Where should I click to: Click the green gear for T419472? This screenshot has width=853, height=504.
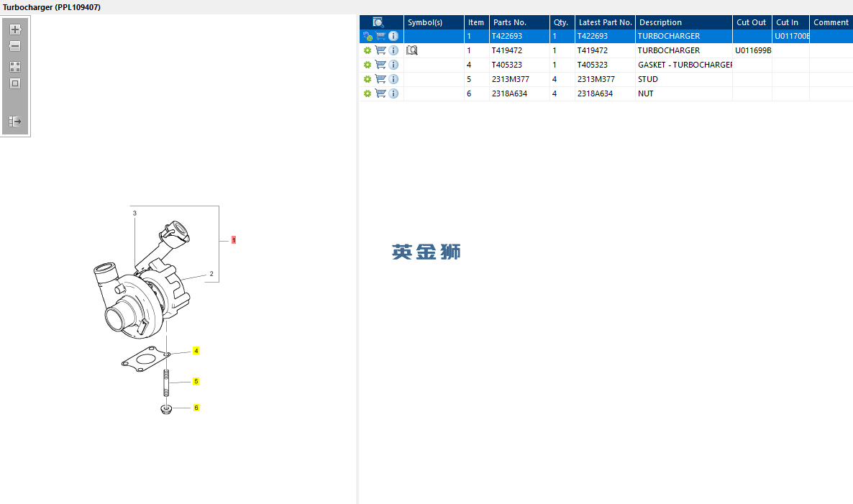pyautogui.click(x=368, y=50)
